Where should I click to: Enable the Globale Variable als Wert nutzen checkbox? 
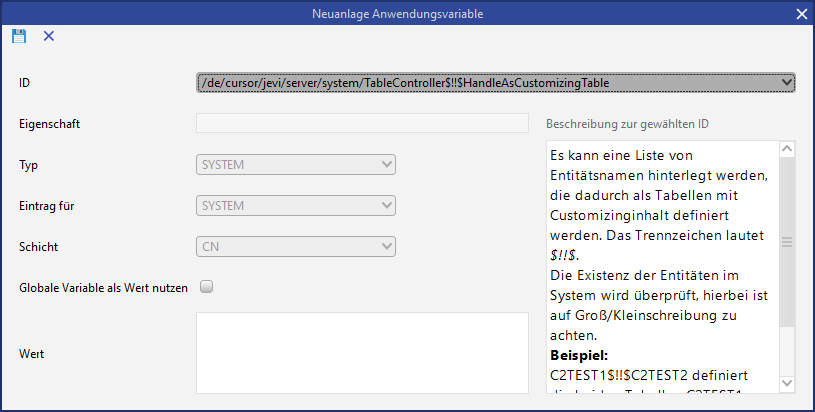(207, 288)
